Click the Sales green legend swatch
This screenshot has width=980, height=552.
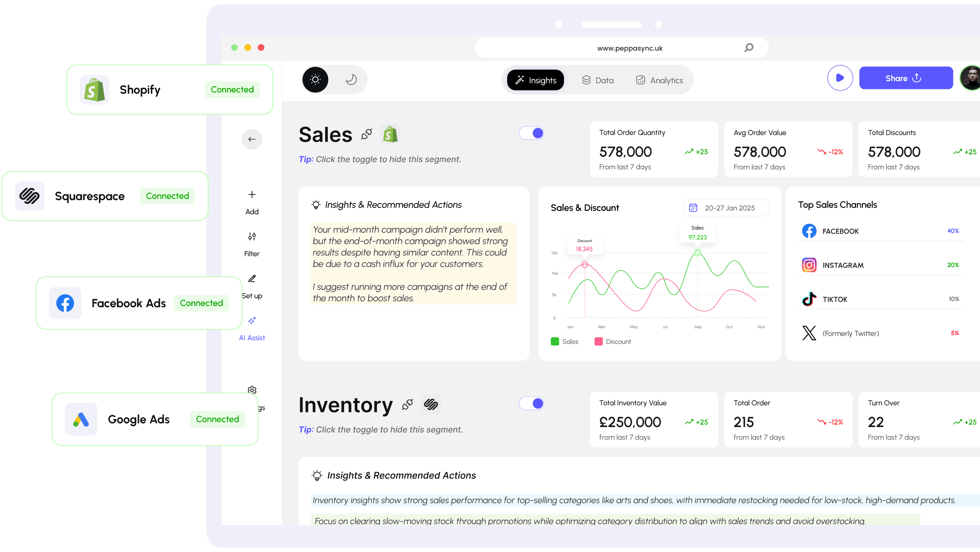point(555,341)
